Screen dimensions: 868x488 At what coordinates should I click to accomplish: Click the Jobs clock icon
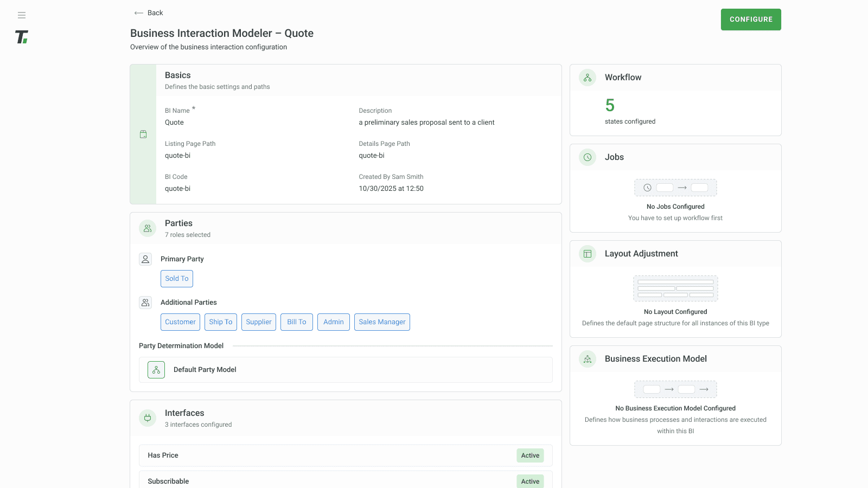pyautogui.click(x=587, y=157)
